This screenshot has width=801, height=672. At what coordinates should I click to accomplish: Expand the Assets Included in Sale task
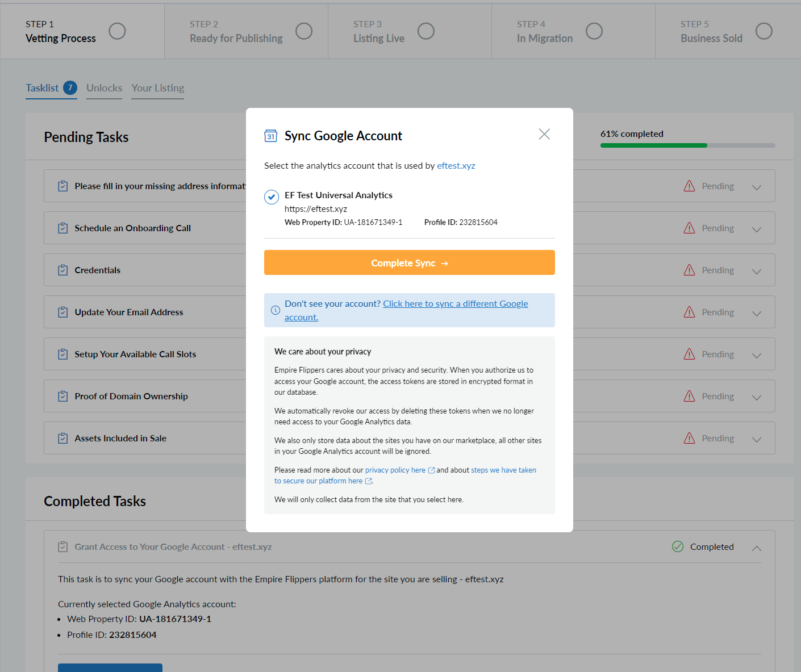(x=757, y=439)
